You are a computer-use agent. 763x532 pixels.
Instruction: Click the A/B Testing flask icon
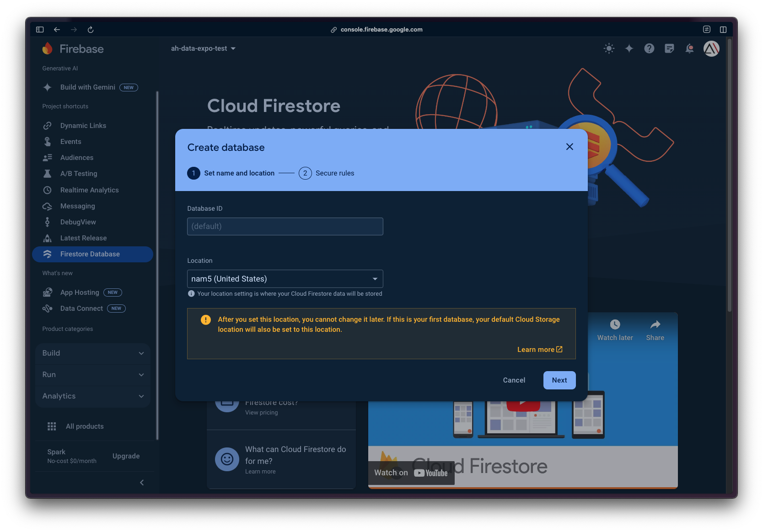click(47, 174)
